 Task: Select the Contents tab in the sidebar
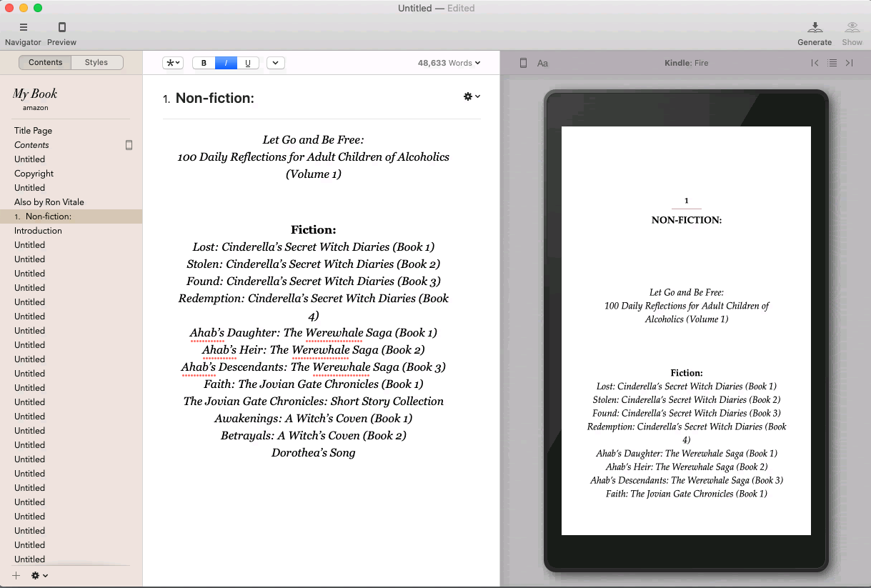coord(44,62)
